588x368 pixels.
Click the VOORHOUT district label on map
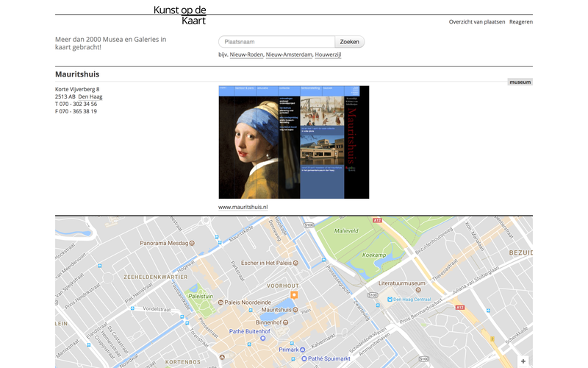[283, 286]
